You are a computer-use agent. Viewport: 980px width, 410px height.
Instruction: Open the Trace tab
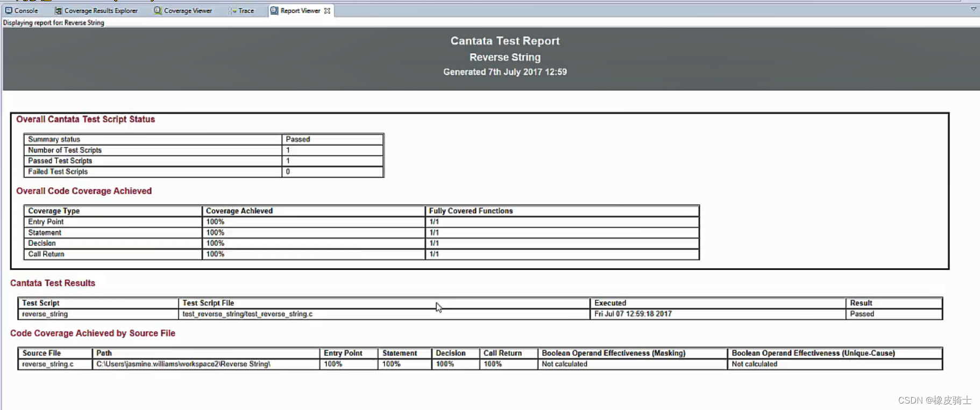(241, 11)
